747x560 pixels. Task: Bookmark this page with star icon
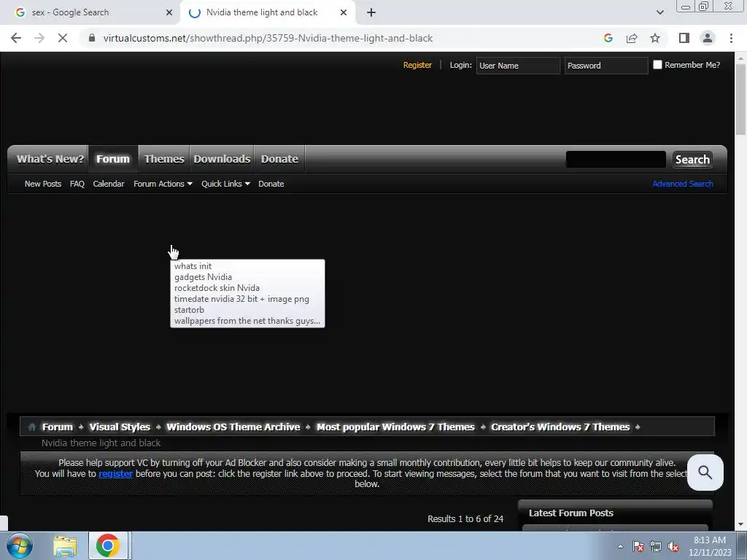click(x=655, y=38)
